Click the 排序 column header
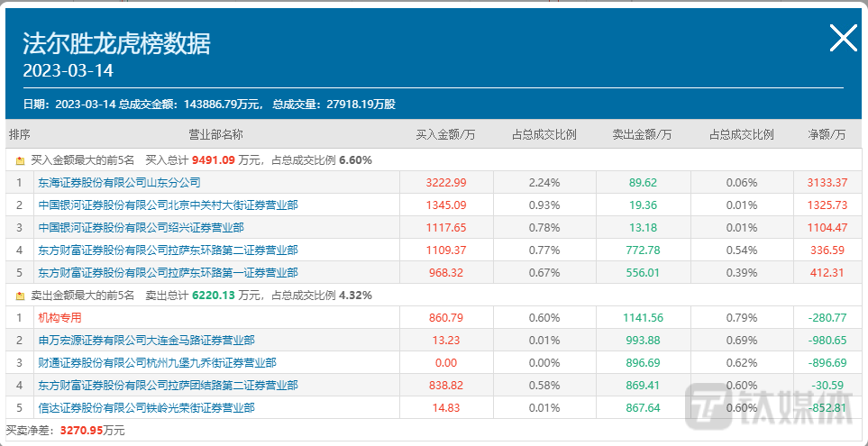Viewport: 868px width, 446px height. pos(19,134)
